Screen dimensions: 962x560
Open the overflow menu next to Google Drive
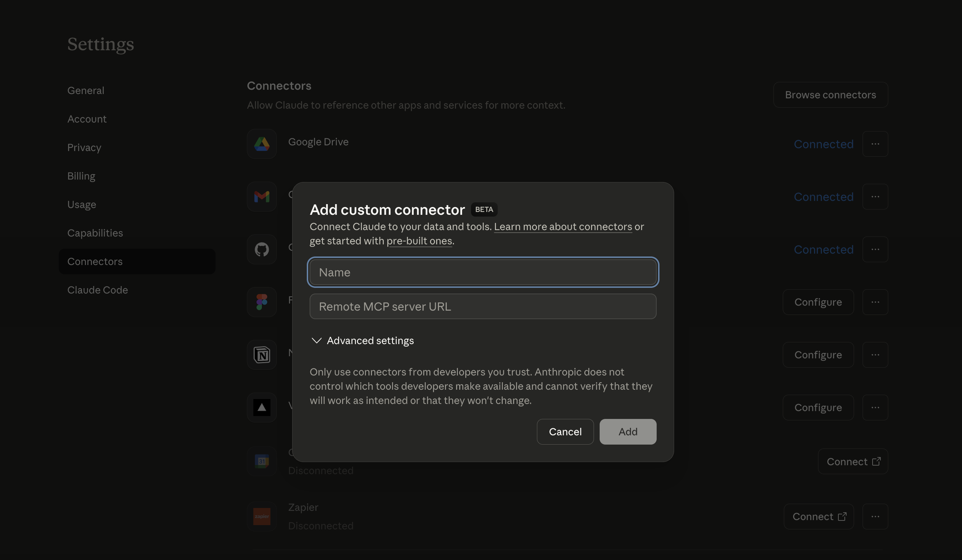tap(875, 144)
